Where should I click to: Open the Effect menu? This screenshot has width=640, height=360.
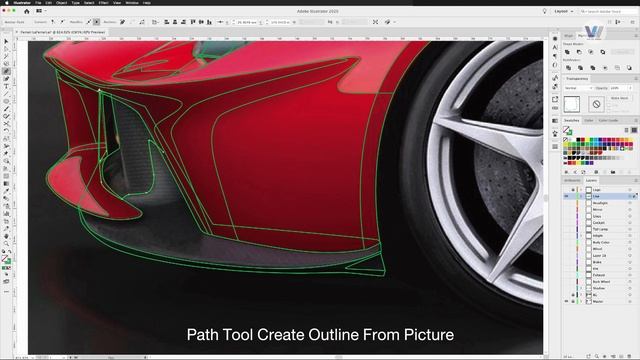[x=103, y=2]
